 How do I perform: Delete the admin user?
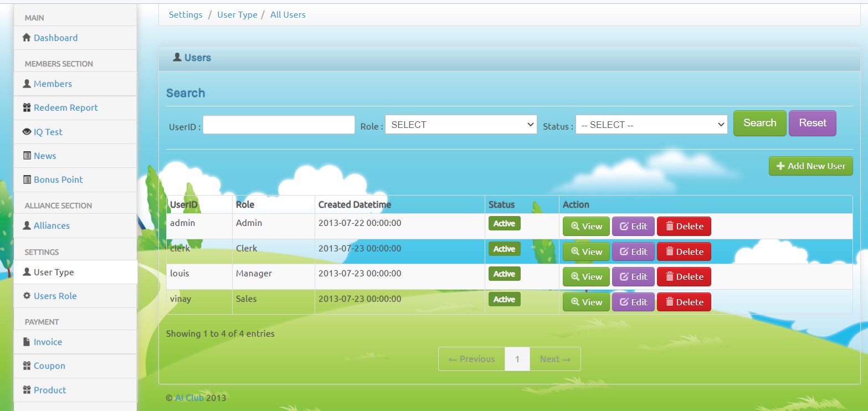point(684,226)
